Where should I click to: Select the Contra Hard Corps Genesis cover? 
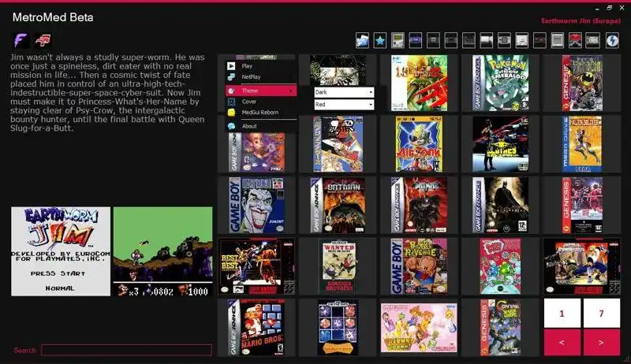coord(500,328)
